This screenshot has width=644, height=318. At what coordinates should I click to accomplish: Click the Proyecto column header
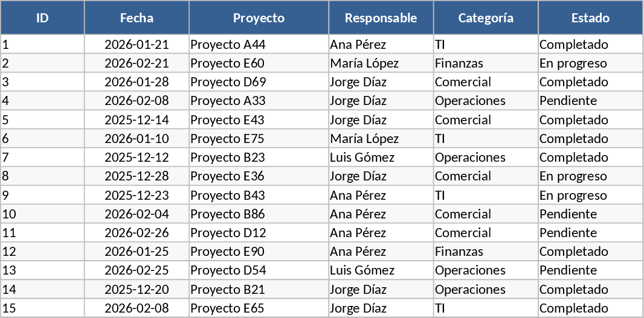[259, 18]
